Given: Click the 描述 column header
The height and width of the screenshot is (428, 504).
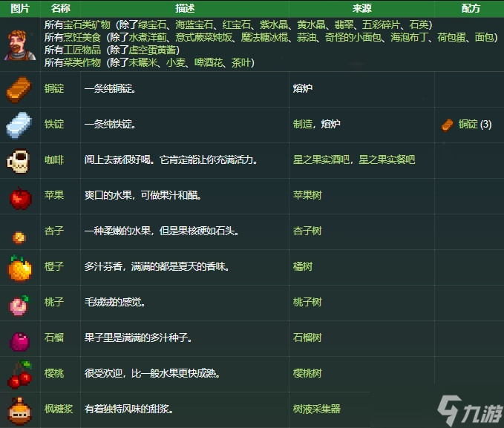Looking at the screenshot, I should pyautogui.click(x=185, y=8).
